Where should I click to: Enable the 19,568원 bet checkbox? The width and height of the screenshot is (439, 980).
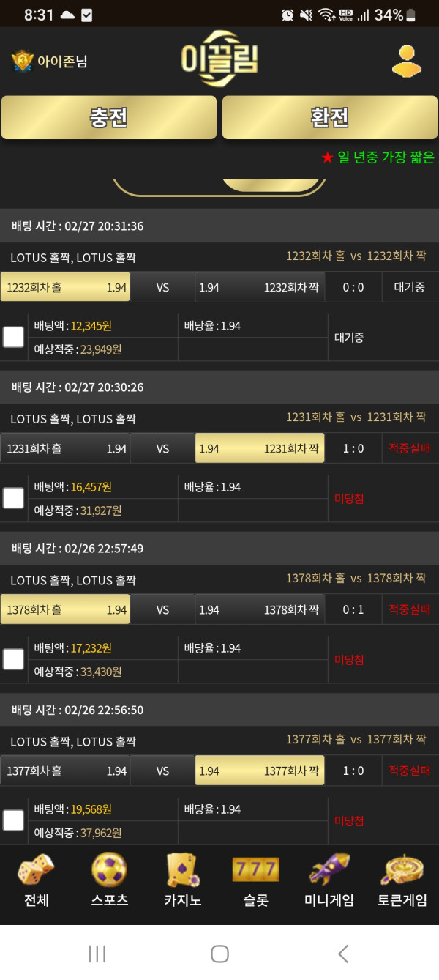13,820
